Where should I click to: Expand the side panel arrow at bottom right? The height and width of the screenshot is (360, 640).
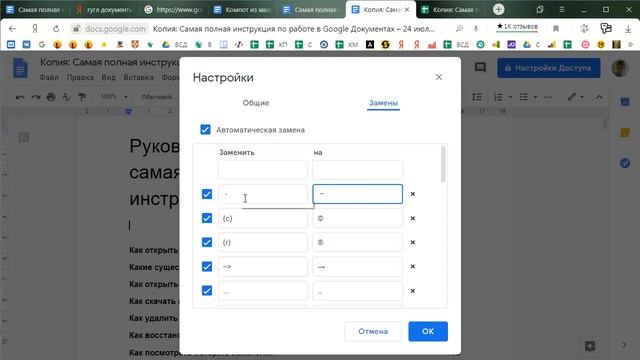pyautogui.click(x=624, y=345)
